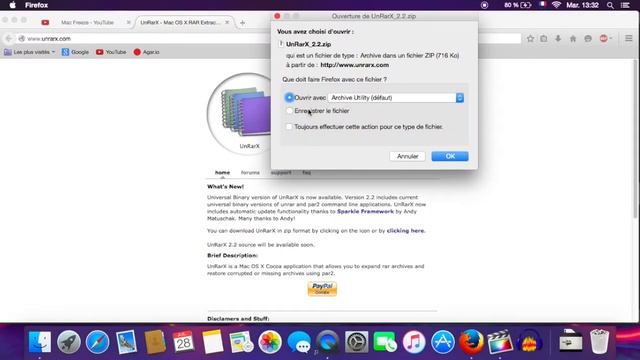
Task: Click the page vertical scrollbar
Action: click(635, 139)
